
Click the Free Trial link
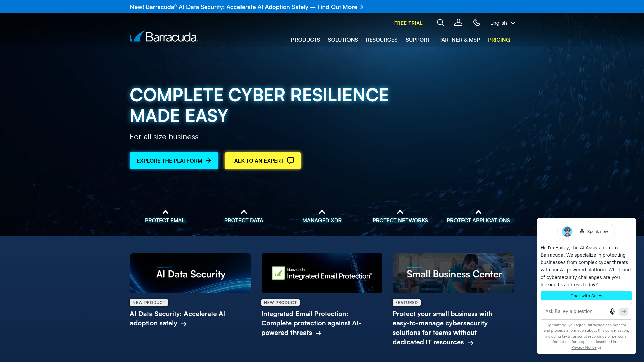(x=409, y=23)
